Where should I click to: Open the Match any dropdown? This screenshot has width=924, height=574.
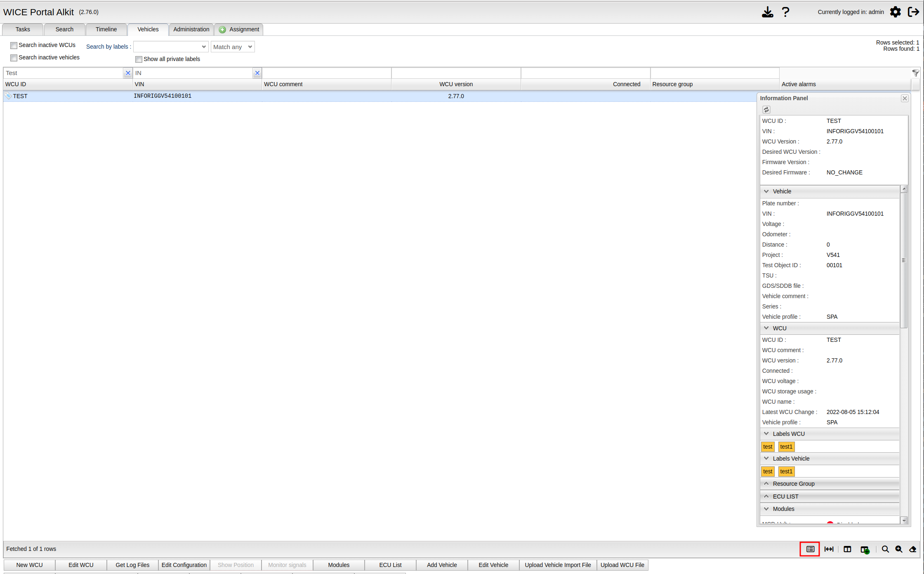[233, 47]
